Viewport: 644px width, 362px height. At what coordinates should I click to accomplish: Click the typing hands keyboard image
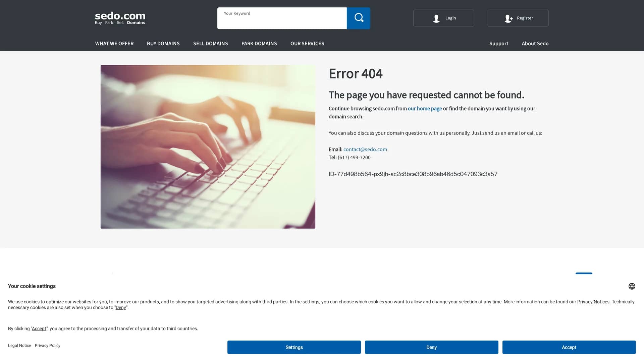[208, 147]
